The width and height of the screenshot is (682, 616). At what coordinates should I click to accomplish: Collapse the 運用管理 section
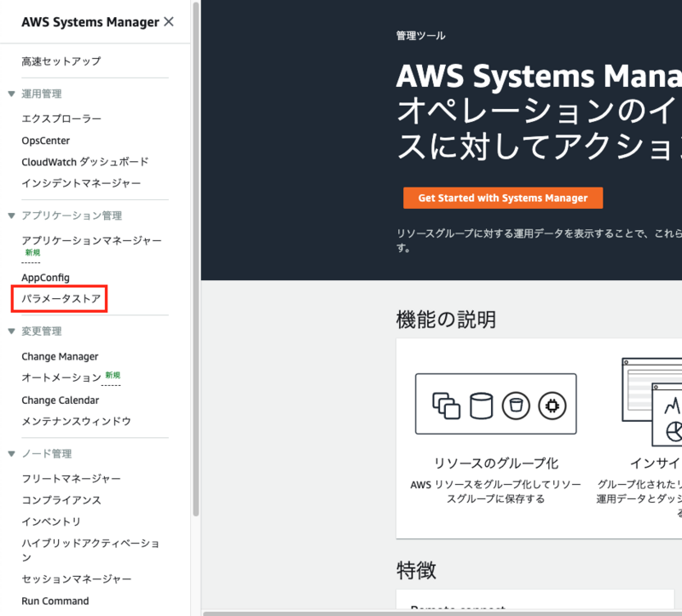point(12,94)
